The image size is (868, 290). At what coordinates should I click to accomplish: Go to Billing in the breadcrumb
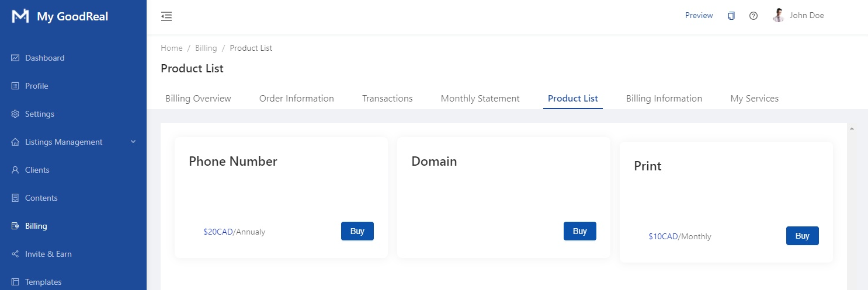pyautogui.click(x=206, y=48)
